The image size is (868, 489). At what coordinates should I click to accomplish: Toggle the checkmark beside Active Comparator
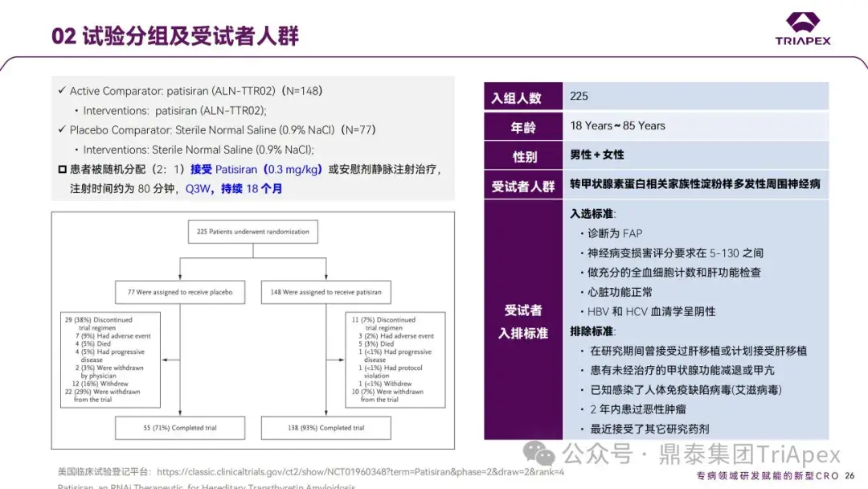[63, 91]
